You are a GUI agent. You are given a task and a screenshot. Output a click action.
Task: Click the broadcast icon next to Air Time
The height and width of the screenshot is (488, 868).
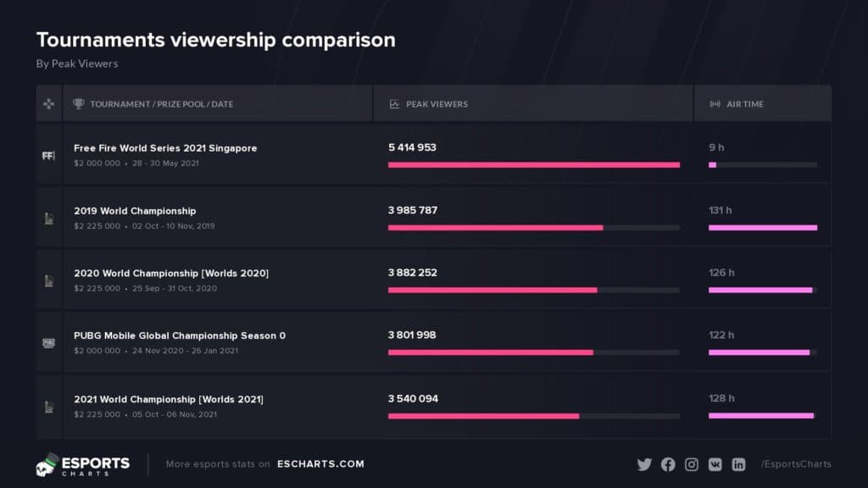pyautogui.click(x=715, y=104)
